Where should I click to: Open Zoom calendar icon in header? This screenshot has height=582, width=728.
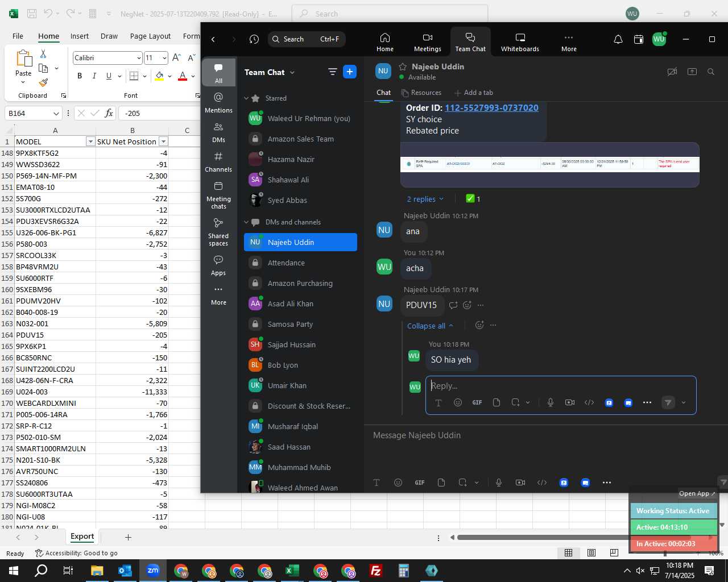pyautogui.click(x=639, y=39)
